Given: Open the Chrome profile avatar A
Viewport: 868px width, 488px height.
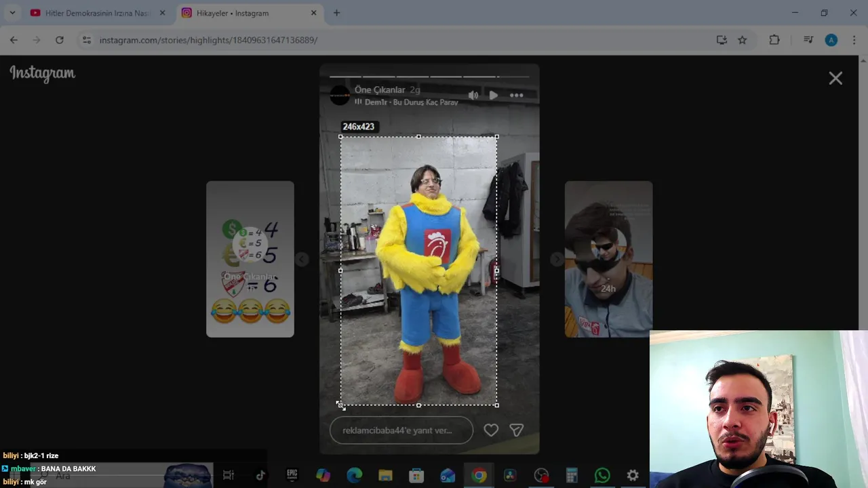Looking at the screenshot, I should (x=831, y=40).
